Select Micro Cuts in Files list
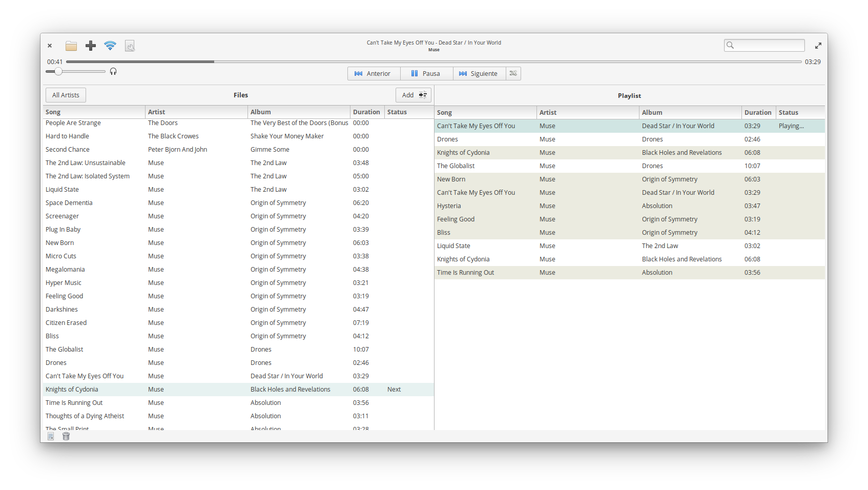The height and width of the screenshot is (490, 868). 238,256
